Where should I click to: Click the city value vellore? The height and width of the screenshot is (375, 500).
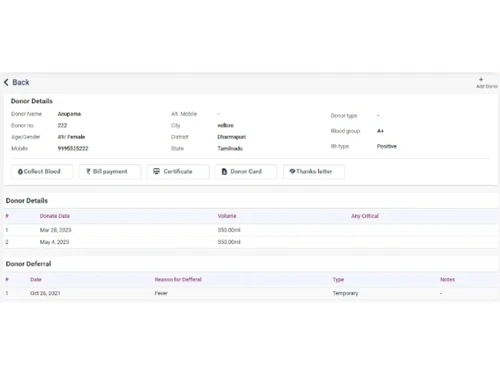click(x=226, y=125)
